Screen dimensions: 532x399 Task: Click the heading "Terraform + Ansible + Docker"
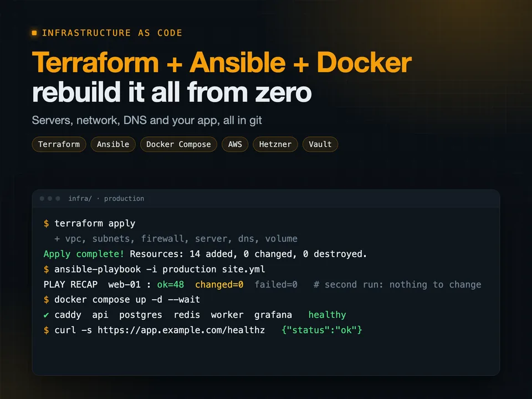coord(222,63)
